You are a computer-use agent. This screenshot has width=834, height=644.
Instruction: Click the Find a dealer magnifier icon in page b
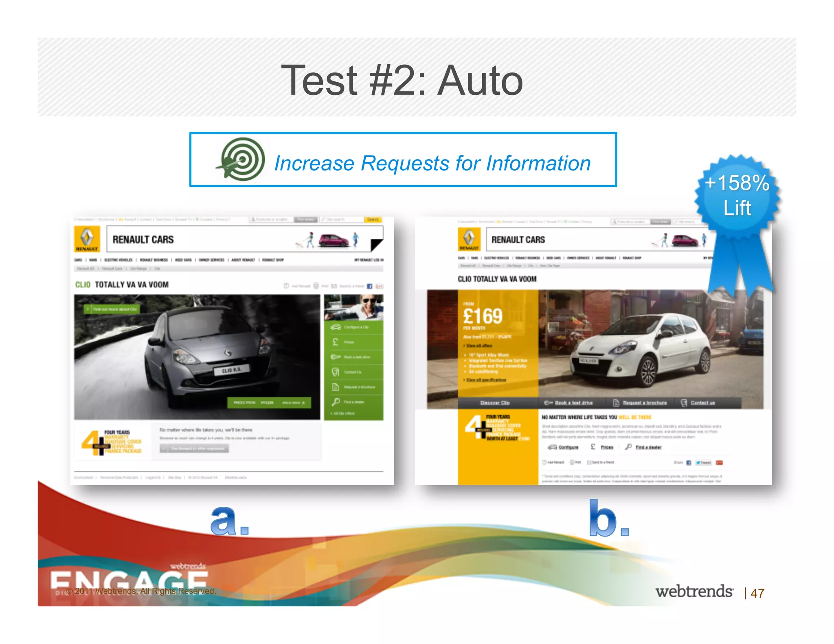pyautogui.click(x=628, y=447)
